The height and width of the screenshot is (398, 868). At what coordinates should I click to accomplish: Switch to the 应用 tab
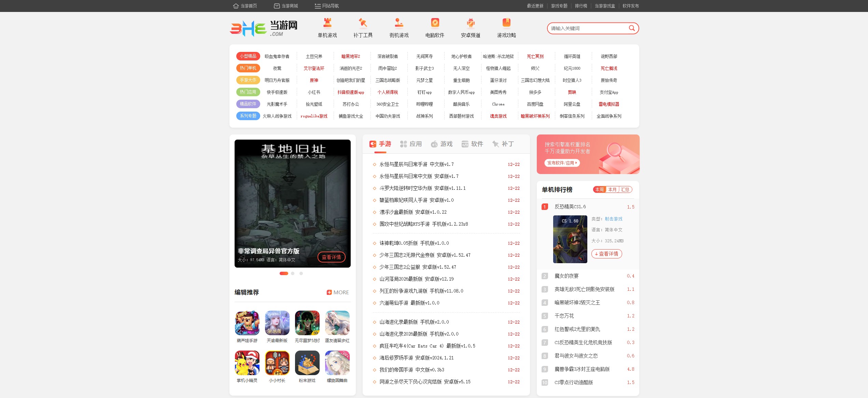coord(411,144)
